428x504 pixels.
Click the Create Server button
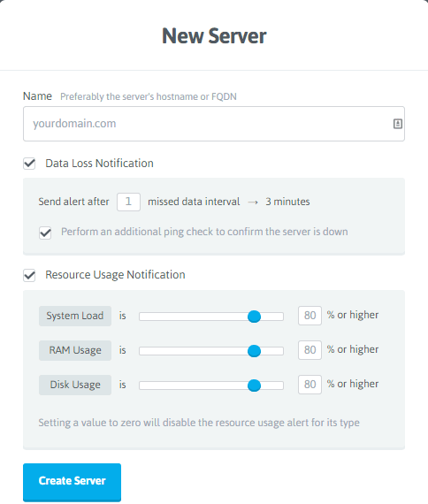point(72,482)
